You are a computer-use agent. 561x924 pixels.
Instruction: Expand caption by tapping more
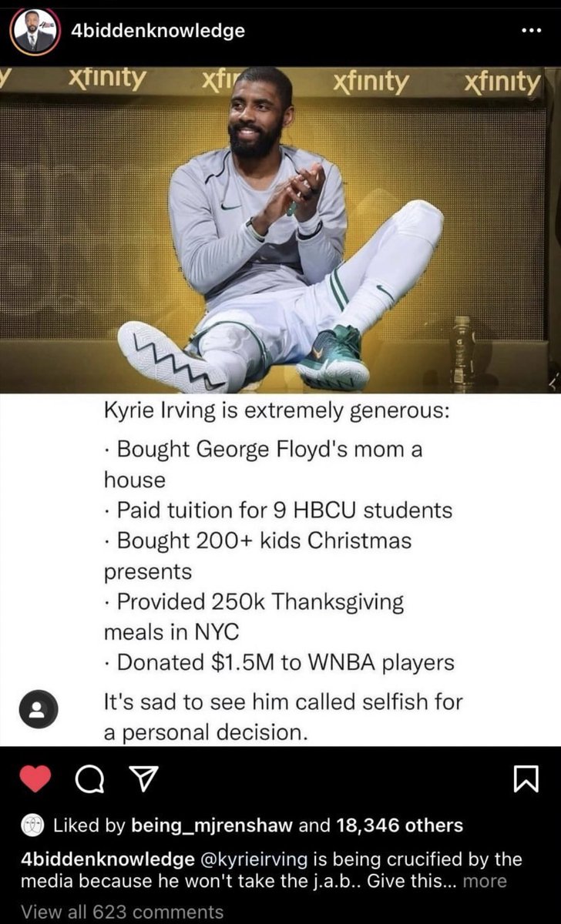(485, 881)
